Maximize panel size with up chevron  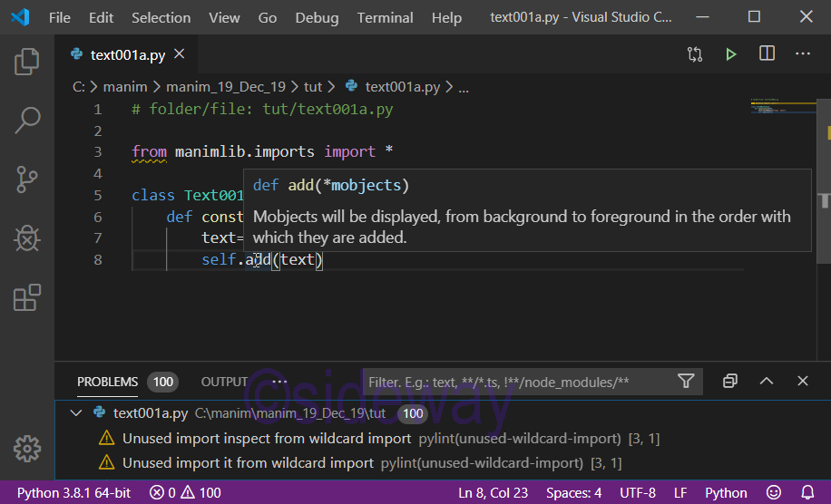pos(767,382)
